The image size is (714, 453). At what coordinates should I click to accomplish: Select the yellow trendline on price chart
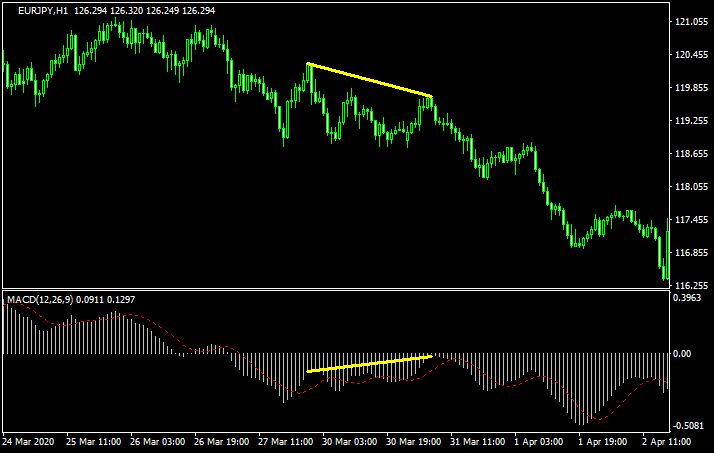point(369,80)
